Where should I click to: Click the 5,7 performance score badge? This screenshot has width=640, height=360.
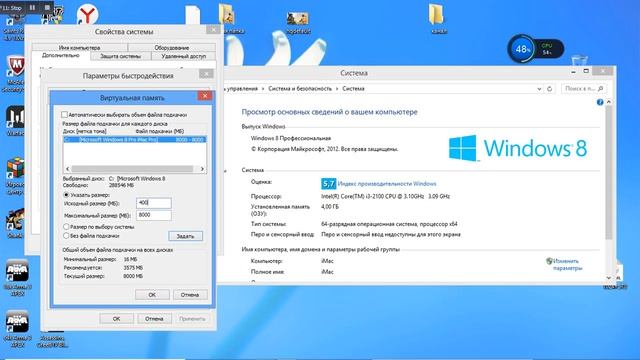pos(328,184)
